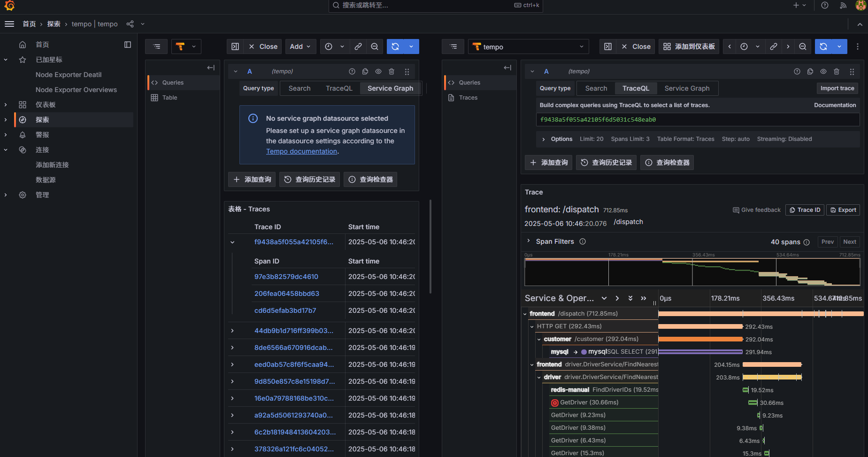Open right pane more options menu
The height and width of the screenshot is (457, 868).
858,46
